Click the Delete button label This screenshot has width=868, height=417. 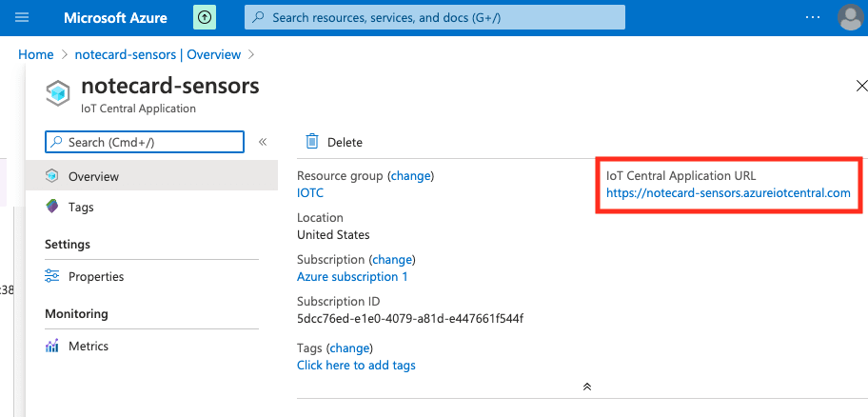click(345, 142)
